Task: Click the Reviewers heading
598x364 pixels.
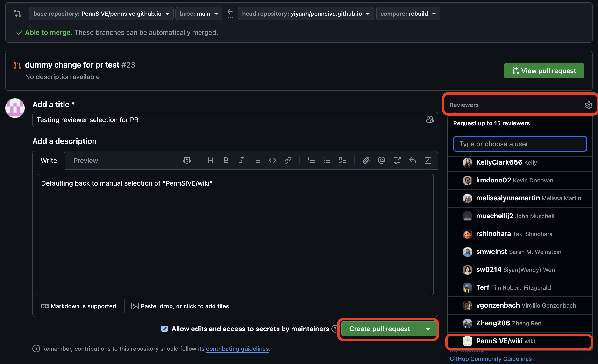Action: pyautogui.click(x=464, y=105)
